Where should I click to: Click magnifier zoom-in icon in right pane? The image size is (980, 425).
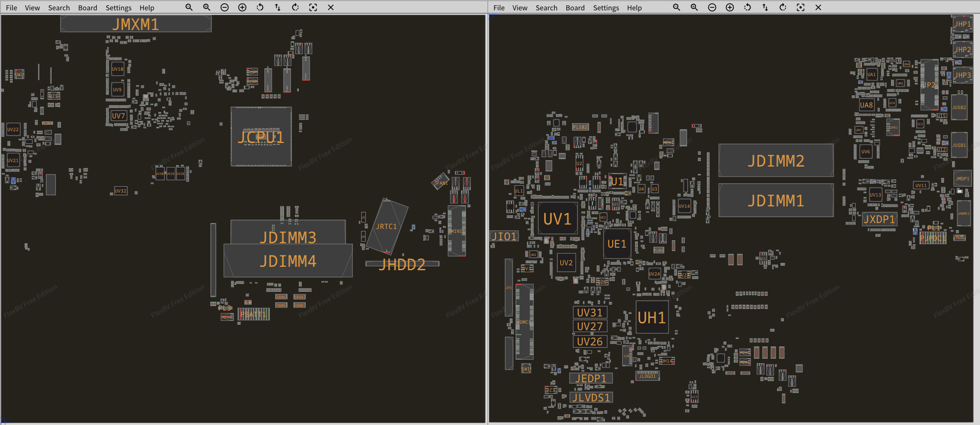[694, 7]
